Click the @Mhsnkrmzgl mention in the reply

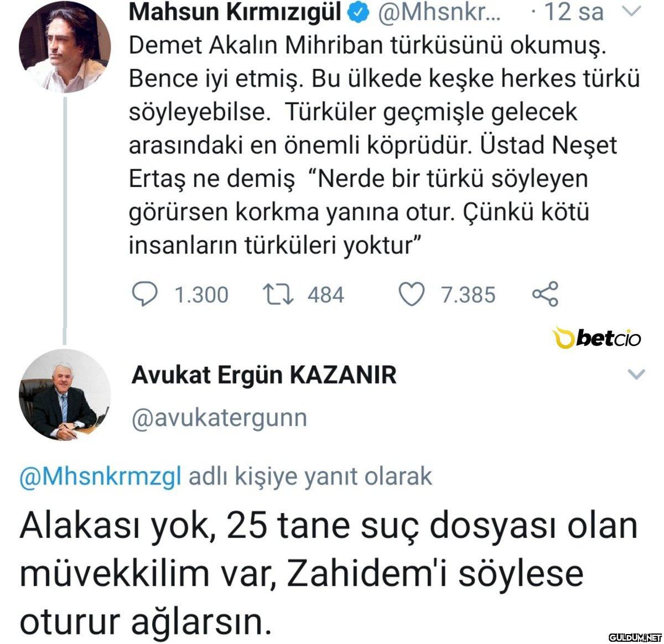tap(101, 476)
